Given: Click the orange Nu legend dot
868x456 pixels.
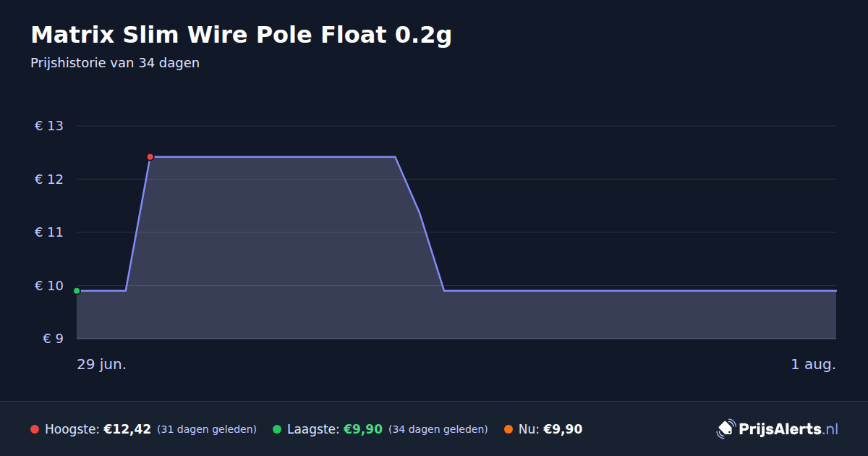Looking at the screenshot, I should coord(509,429).
